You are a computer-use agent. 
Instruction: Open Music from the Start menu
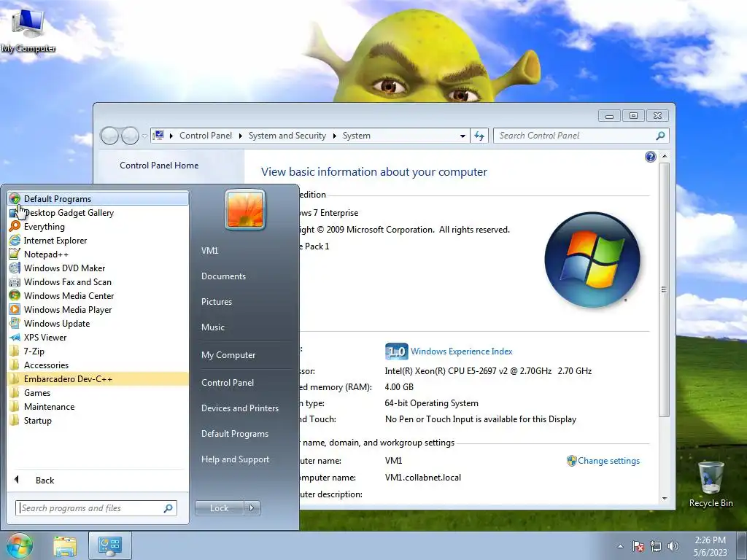[x=213, y=327]
